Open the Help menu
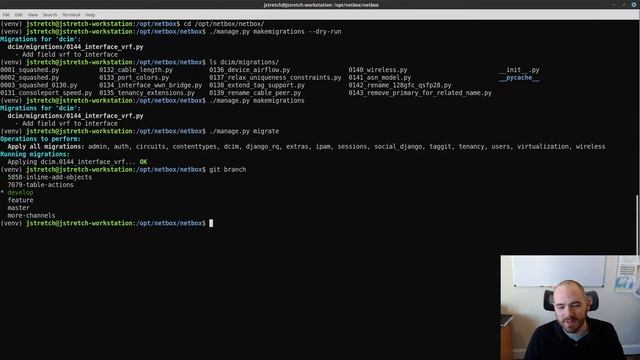Screen dimensions: 640x360 click(x=90, y=15)
